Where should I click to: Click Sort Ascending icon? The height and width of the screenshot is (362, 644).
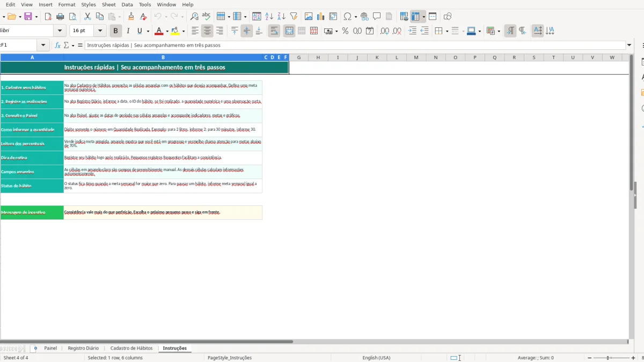[x=269, y=17]
